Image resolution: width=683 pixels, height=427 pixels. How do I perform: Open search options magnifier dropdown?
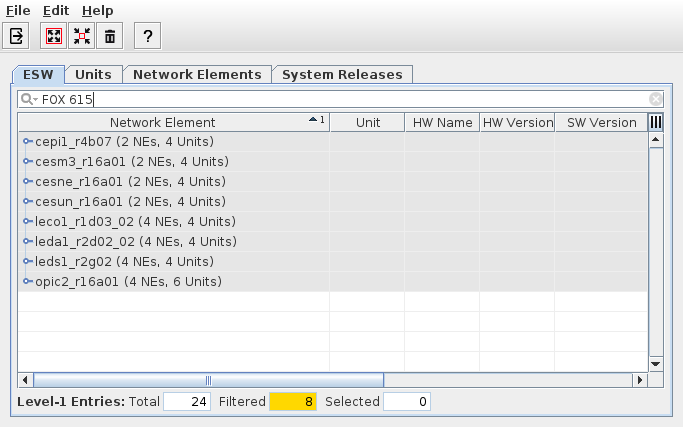click(29, 99)
